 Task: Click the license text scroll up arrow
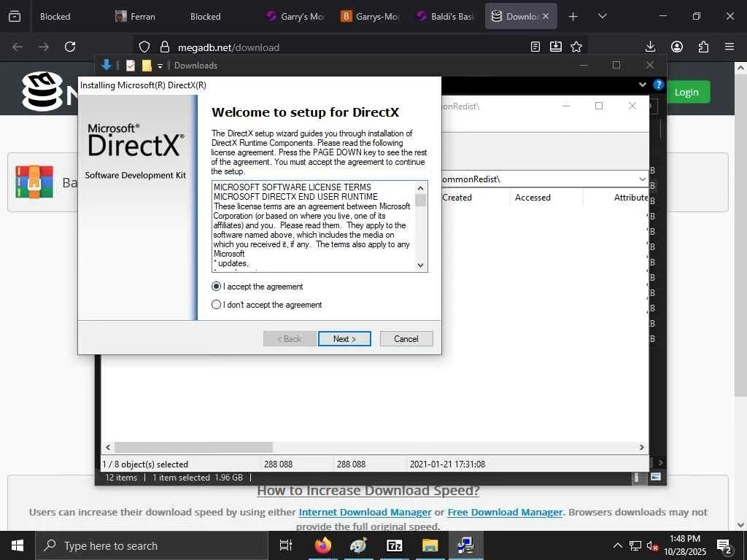420,187
